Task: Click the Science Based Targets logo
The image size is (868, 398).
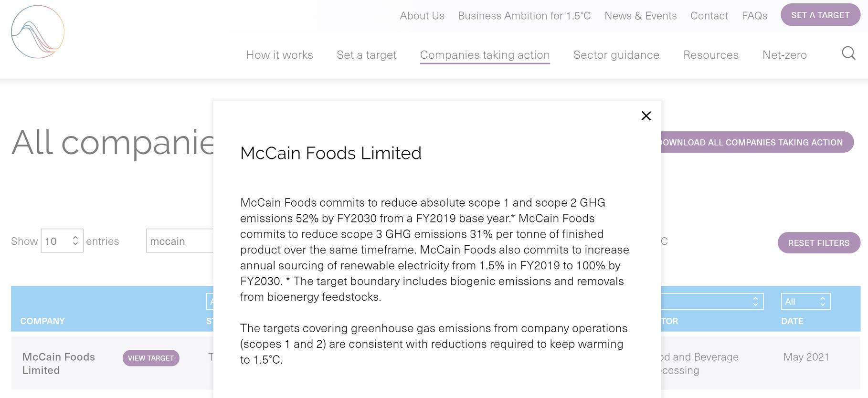Action: [38, 32]
